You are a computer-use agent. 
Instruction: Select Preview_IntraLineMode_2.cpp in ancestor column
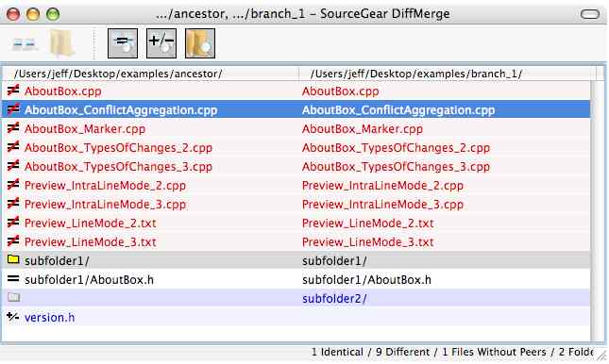tap(105, 186)
